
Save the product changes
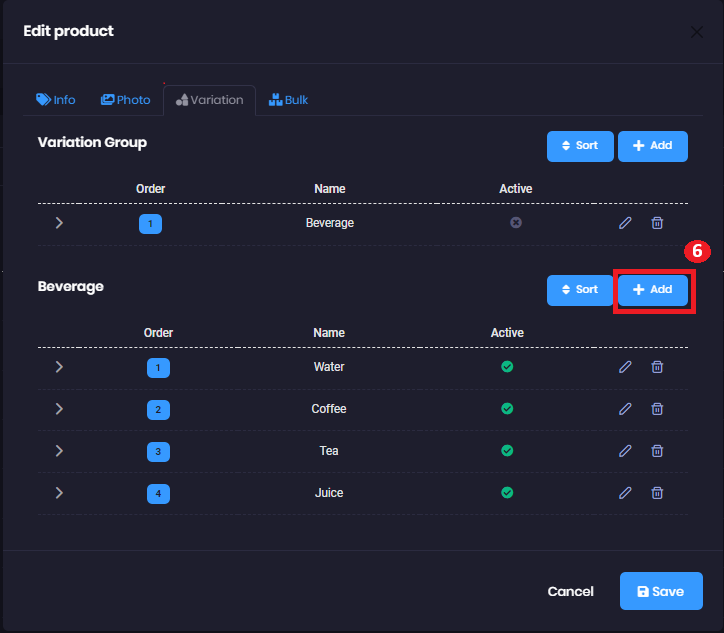coord(661,591)
